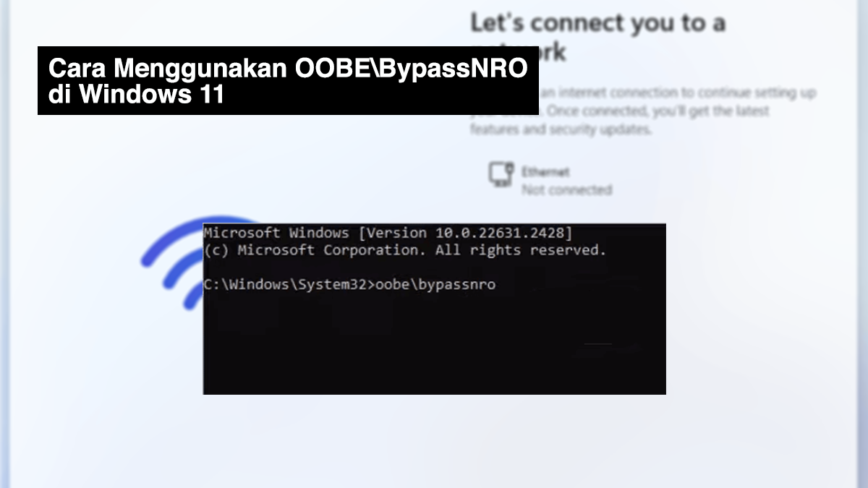
Task: Click the Ethernet monitor icon
Action: tap(501, 175)
